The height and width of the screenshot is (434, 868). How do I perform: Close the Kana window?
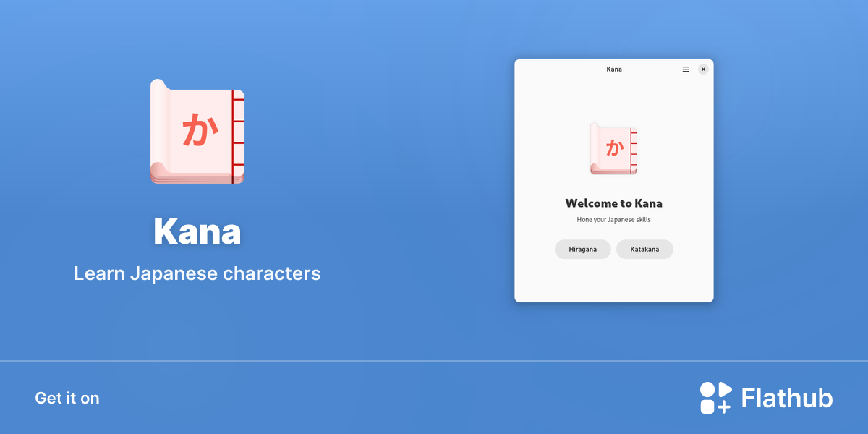pyautogui.click(x=703, y=69)
